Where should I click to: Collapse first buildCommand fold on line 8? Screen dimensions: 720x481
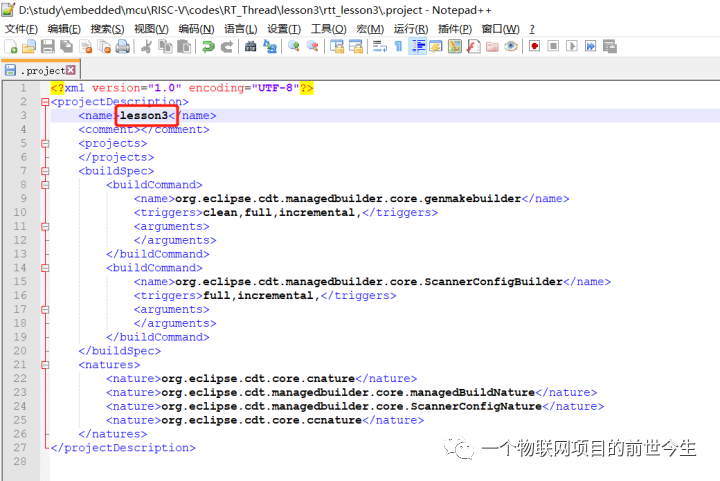(45, 185)
